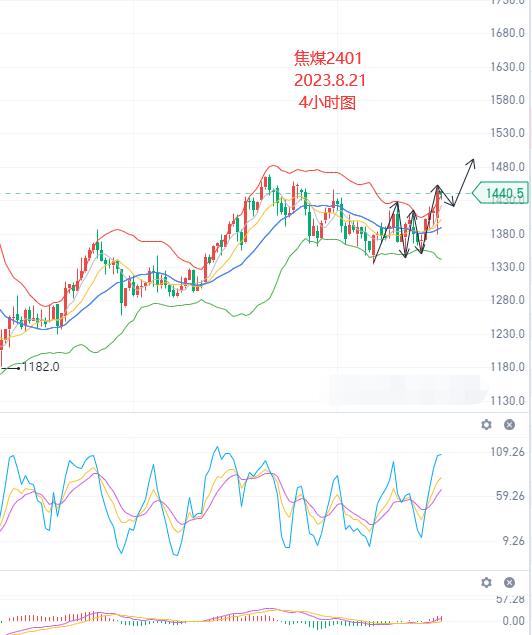Click the 1230.0 price axis label
This screenshot has height=635, width=532.
(x=507, y=334)
